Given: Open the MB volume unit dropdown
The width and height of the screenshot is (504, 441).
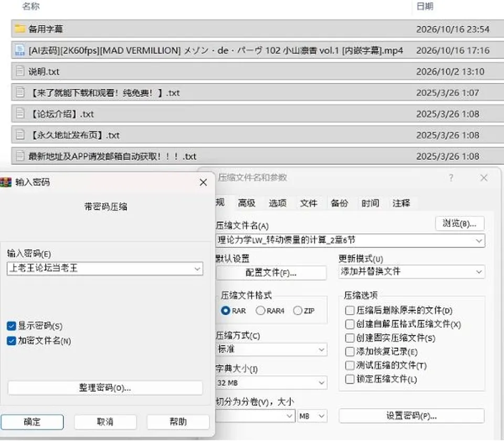Looking at the screenshot, I should pos(312,416).
